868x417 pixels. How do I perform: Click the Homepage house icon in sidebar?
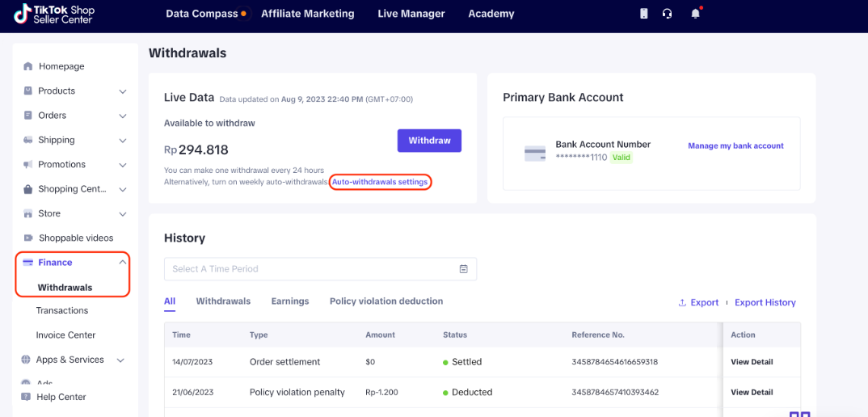[28, 66]
